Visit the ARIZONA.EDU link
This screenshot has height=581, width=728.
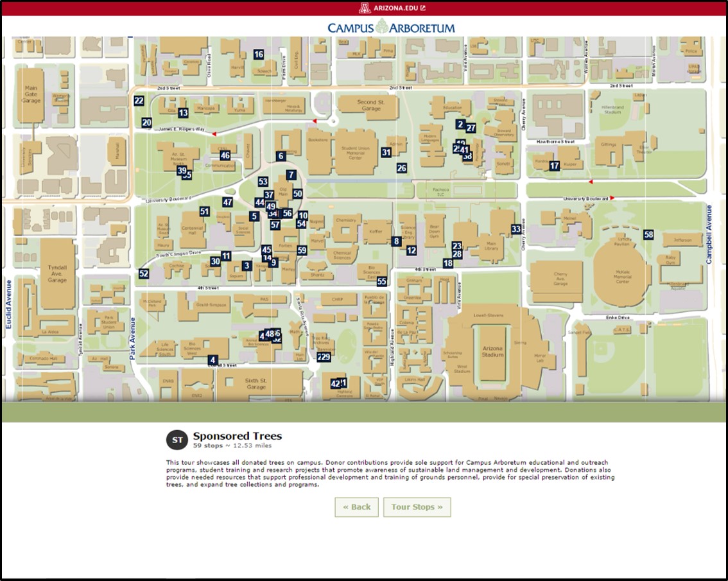click(392, 8)
